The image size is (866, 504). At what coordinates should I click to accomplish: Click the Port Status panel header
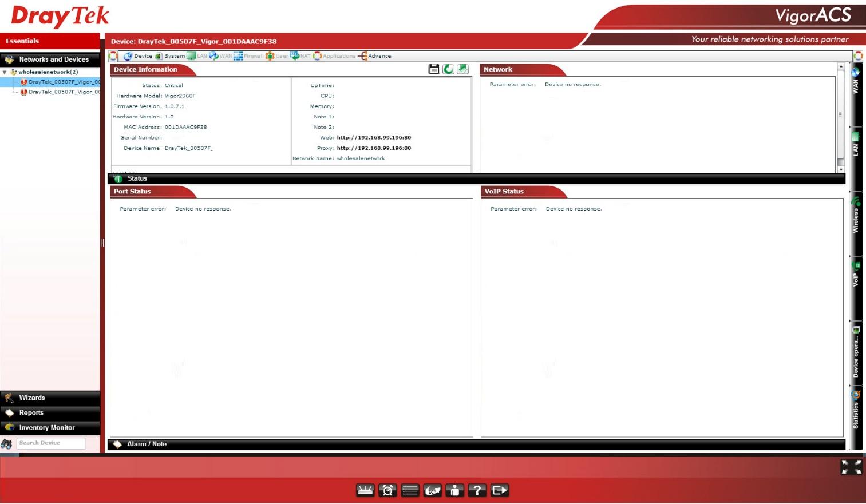click(x=153, y=192)
